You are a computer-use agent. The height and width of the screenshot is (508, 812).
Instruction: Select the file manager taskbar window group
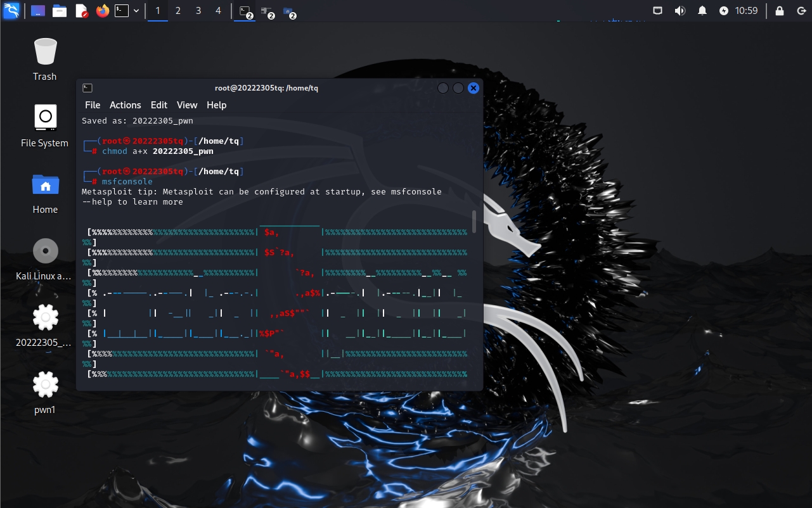[289, 11]
